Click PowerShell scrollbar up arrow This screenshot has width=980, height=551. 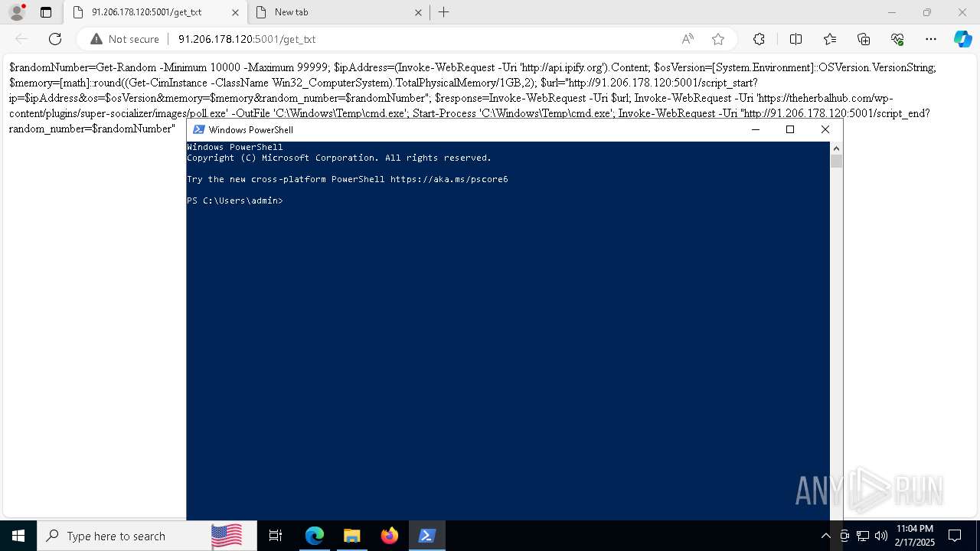836,148
